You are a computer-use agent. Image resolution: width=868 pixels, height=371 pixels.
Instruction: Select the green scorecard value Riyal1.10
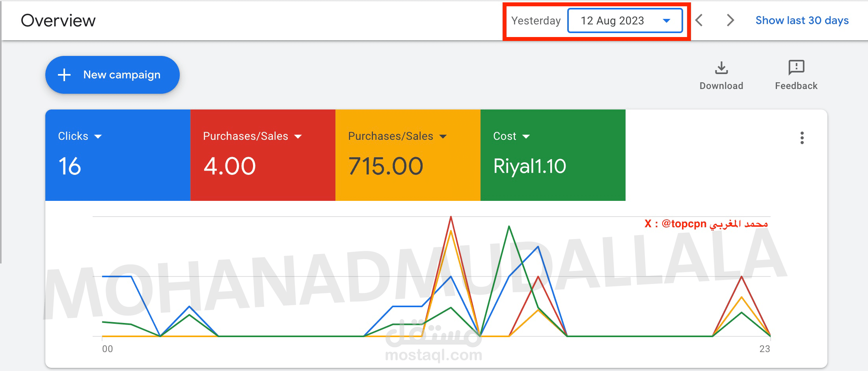coord(529,166)
